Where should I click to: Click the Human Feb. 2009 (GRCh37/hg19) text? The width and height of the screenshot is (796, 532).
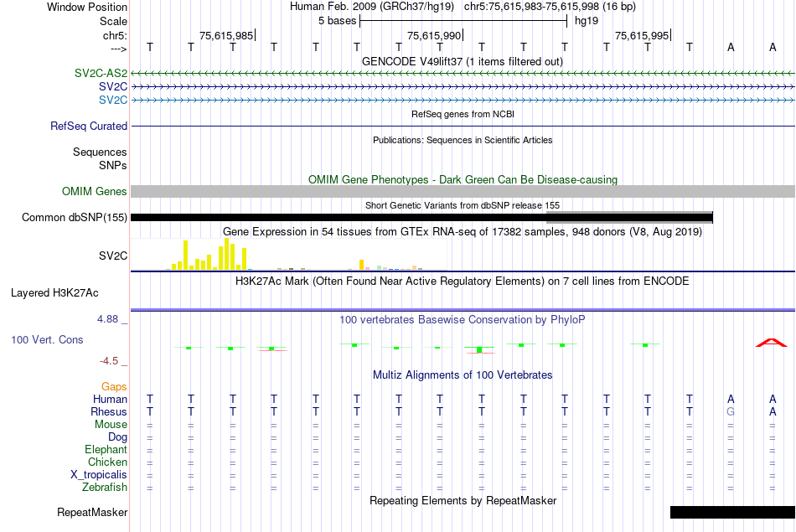pos(374,7)
